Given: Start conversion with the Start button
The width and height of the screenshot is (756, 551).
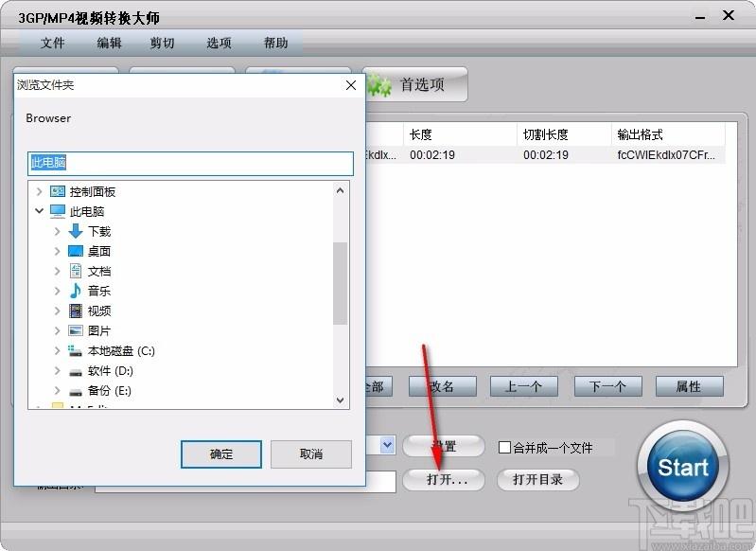Looking at the screenshot, I should 683,467.
